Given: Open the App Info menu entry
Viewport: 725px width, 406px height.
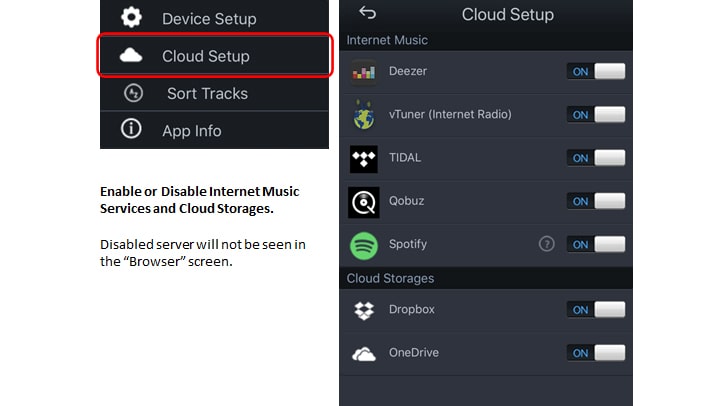Looking at the screenshot, I should tap(215, 130).
